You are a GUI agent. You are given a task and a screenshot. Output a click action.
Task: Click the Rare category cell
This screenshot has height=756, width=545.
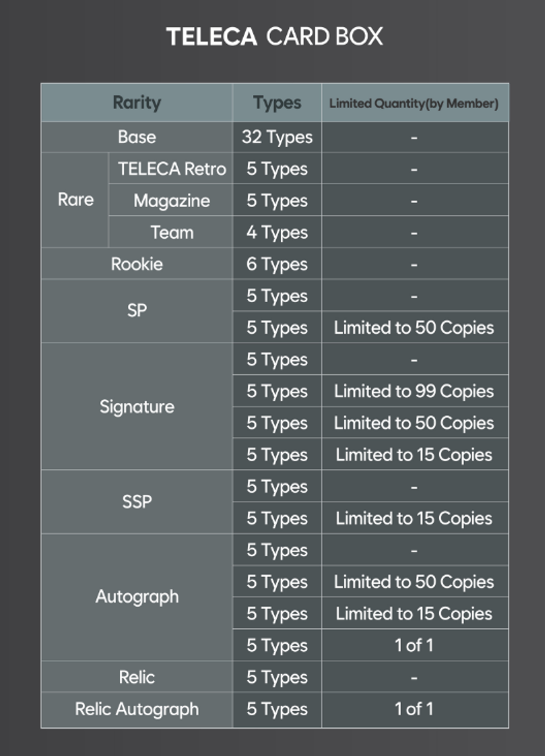75,200
